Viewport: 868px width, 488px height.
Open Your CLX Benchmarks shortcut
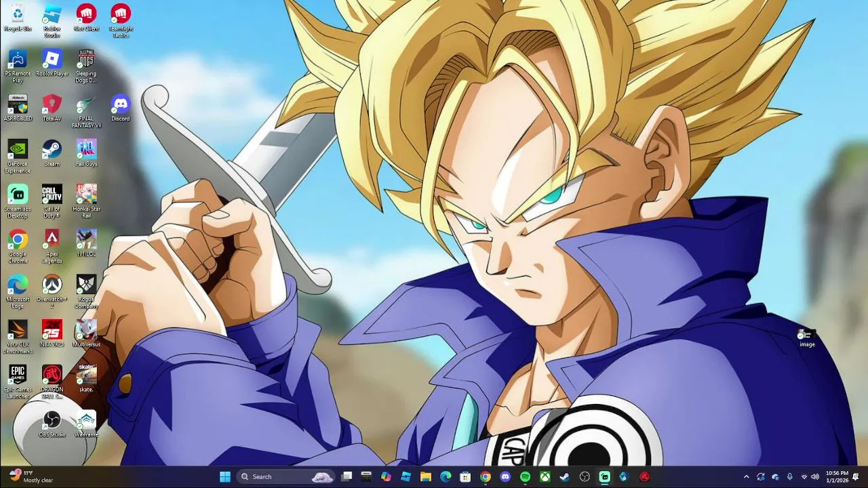coord(18,337)
